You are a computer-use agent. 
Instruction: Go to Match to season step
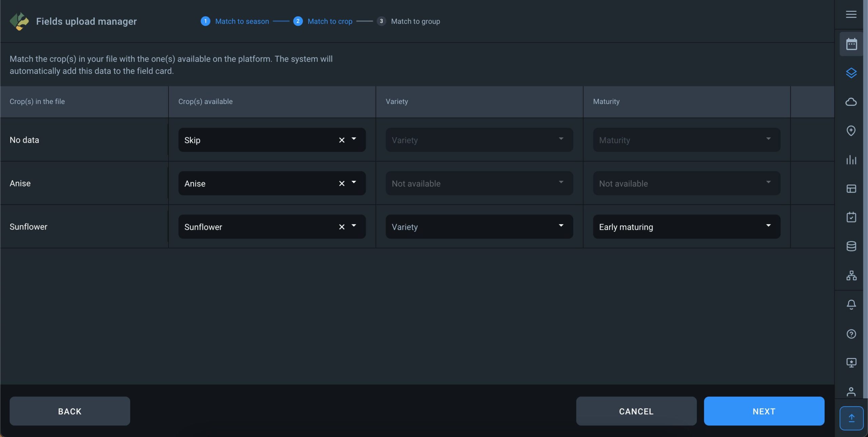click(x=241, y=21)
